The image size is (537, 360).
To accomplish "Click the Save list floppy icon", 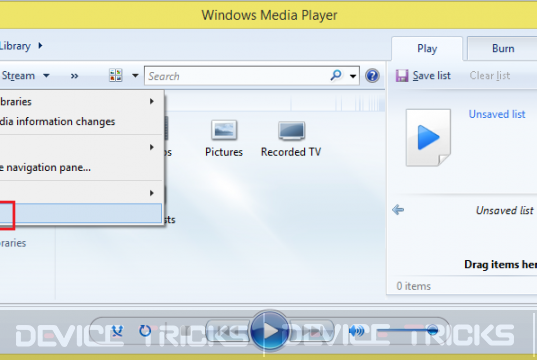I will 402,75.
